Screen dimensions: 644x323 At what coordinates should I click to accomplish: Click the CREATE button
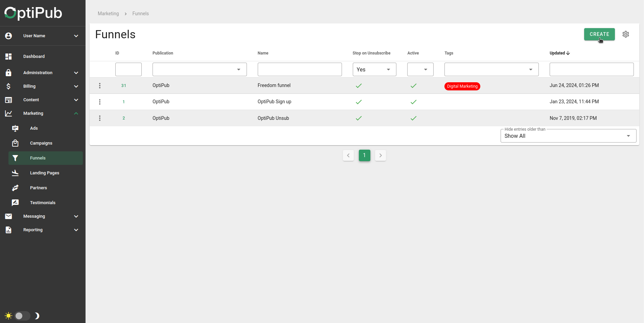pos(599,34)
